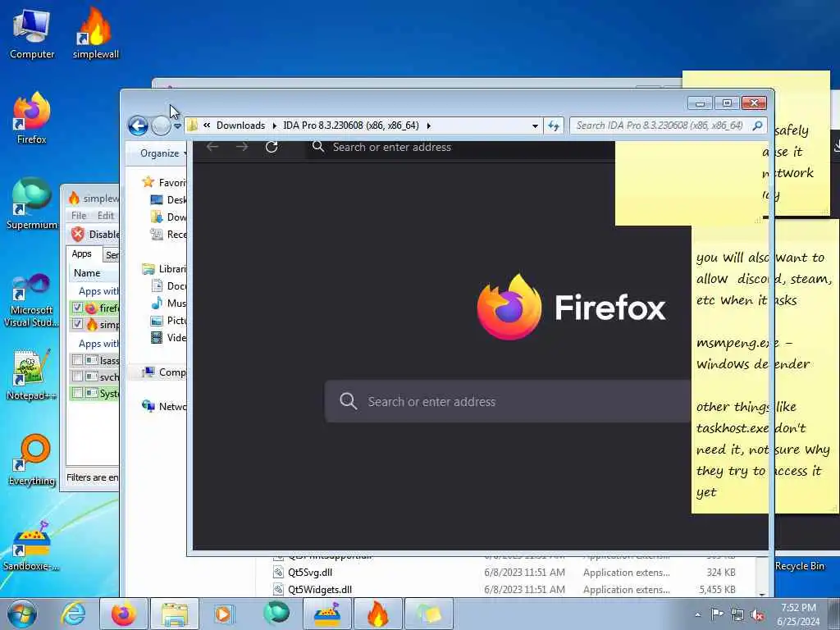Open Sandboxie from the taskbar
The height and width of the screenshot is (630, 840).
point(327,614)
